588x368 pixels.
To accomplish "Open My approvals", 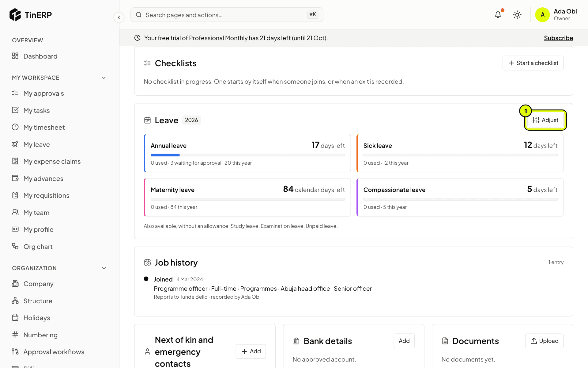I will pos(59,93).
